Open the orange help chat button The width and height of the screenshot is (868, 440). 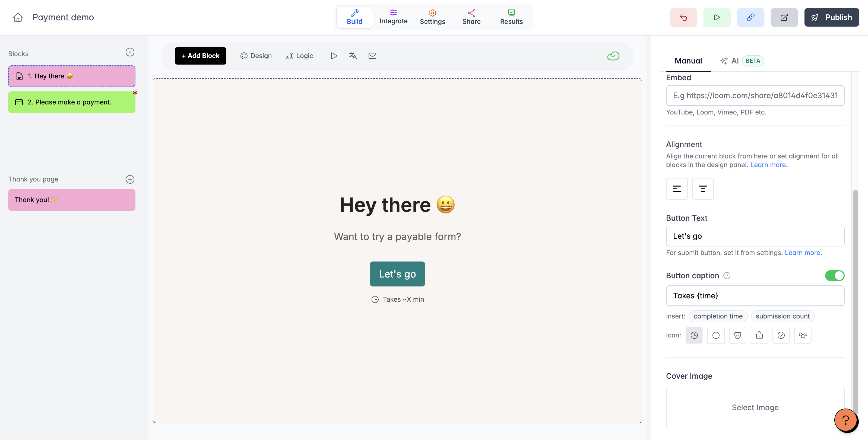tap(845, 420)
